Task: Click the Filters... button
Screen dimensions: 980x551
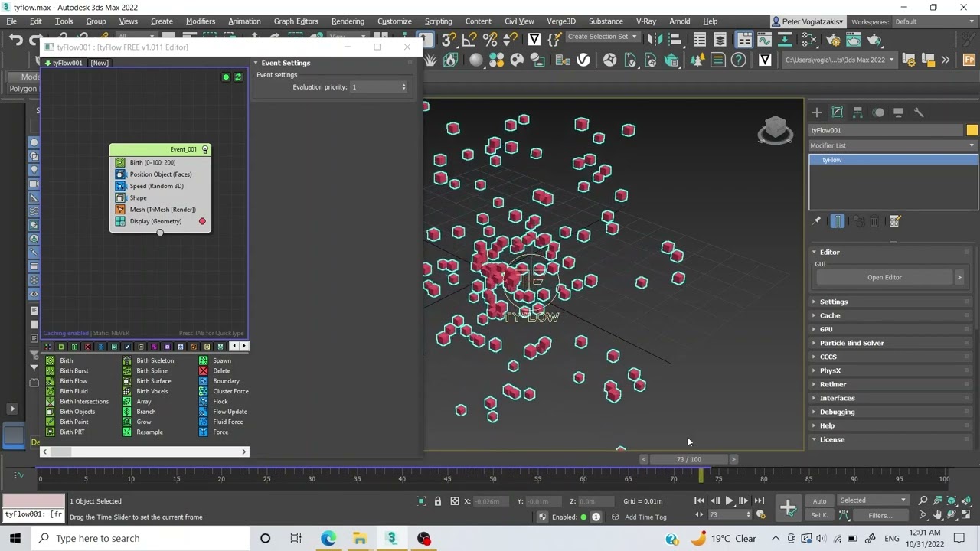Action: point(880,515)
